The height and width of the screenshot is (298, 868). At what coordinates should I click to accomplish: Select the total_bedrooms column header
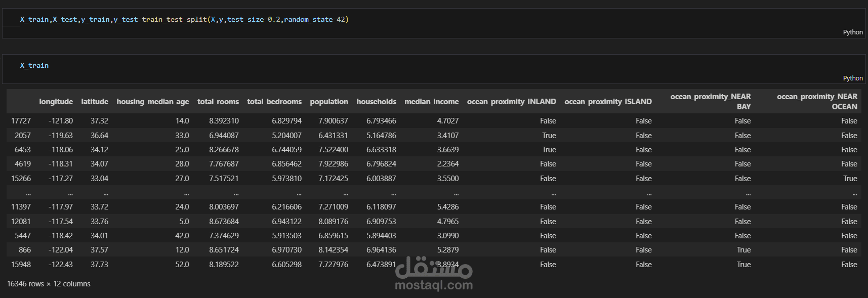click(x=274, y=102)
